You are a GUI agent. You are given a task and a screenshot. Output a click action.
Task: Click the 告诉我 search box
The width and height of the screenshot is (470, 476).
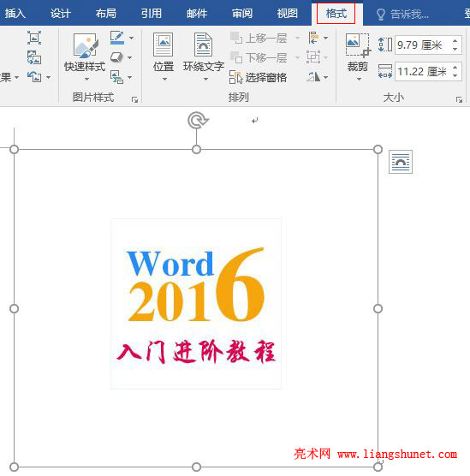(x=403, y=14)
